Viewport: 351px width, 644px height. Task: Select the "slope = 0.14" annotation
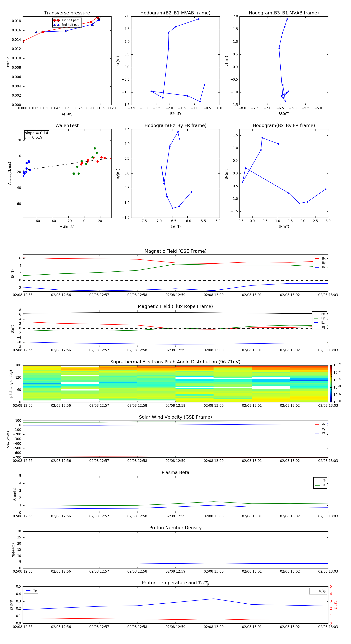click(36, 133)
